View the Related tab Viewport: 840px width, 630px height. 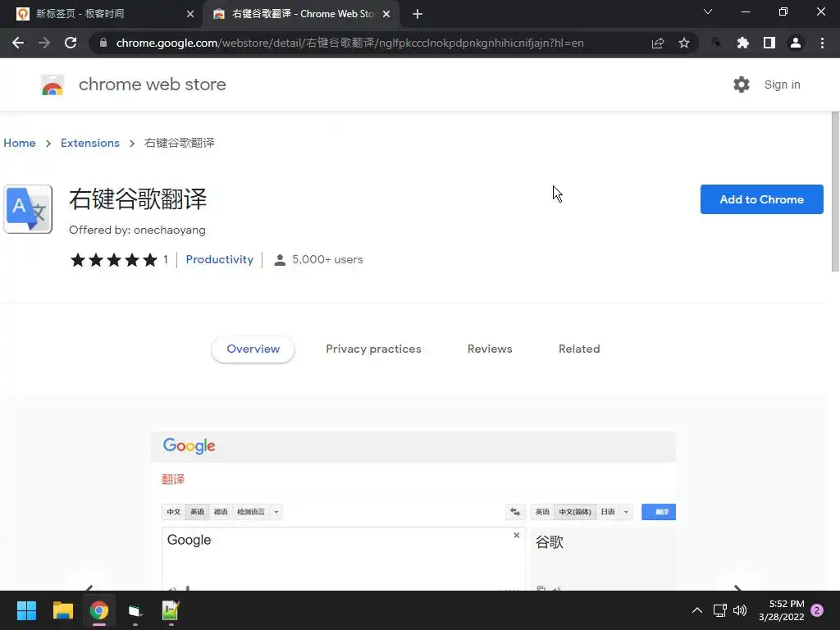(x=579, y=349)
